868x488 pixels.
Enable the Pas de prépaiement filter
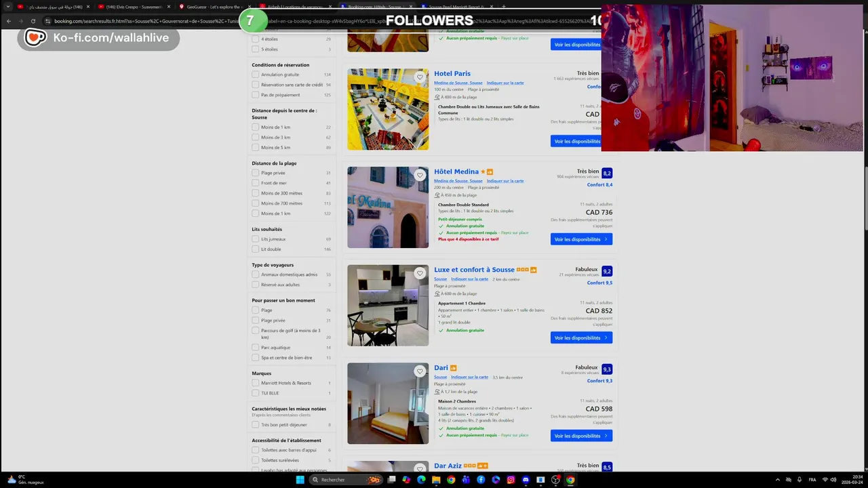(x=256, y=95)
